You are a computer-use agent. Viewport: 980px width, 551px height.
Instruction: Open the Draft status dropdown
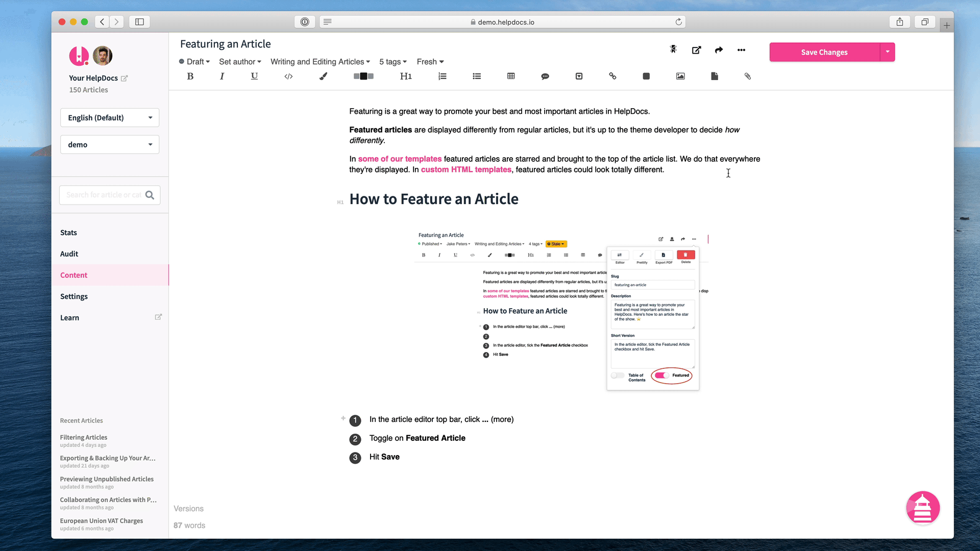tap(194, 62)
